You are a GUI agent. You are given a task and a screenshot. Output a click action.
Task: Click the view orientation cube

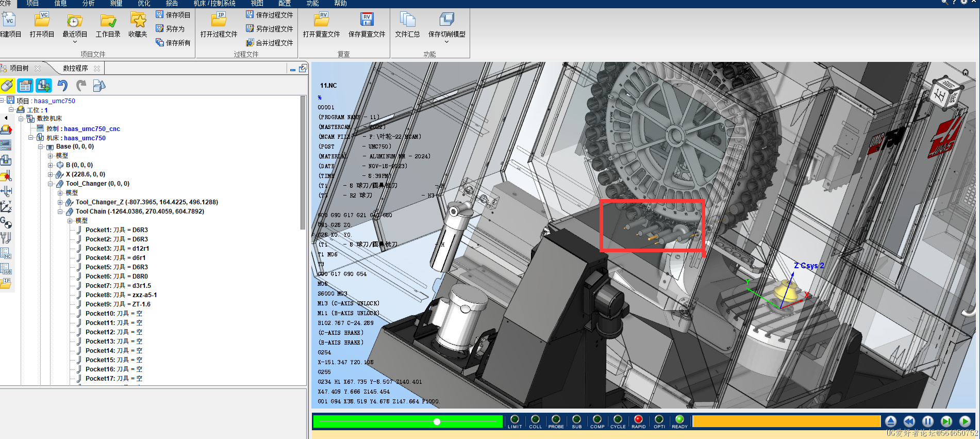click(947, 93)
